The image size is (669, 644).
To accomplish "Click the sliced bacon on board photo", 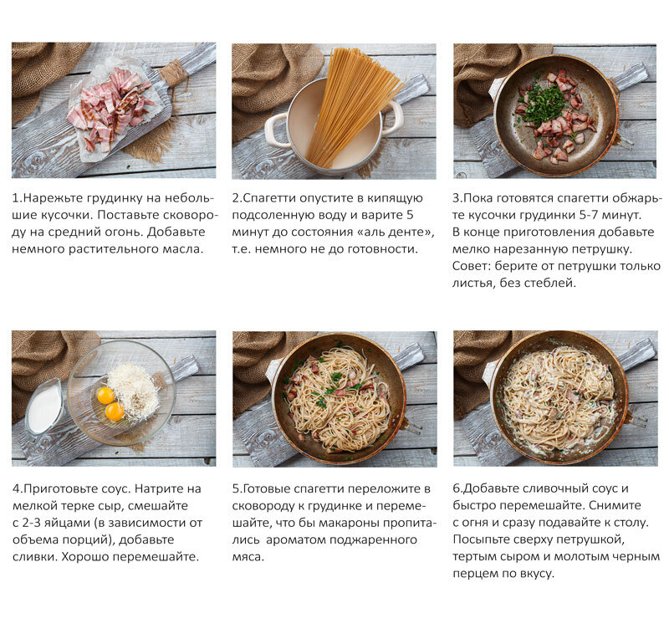I will click(x=114, y=110).
